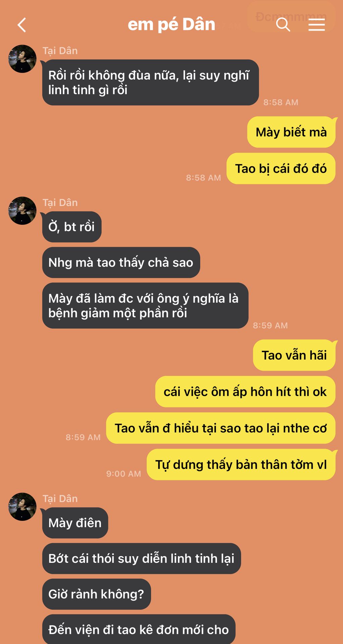Select the message "Bớt cái thói suy diễn linh tinh lại"
This screenshot has width=343, height=644.
pyautogui.click(x=141, y=558)
